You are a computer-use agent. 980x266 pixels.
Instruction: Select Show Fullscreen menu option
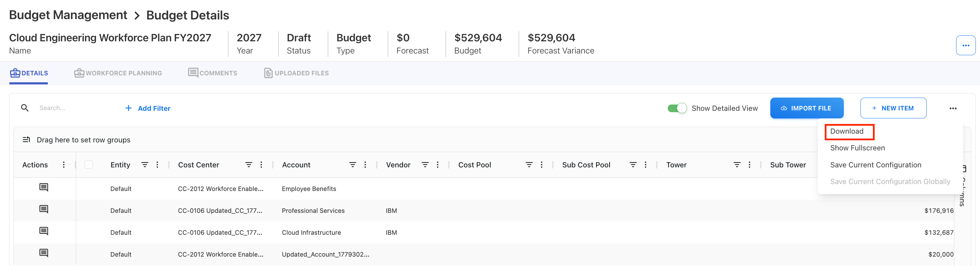(x=857, y=148)
